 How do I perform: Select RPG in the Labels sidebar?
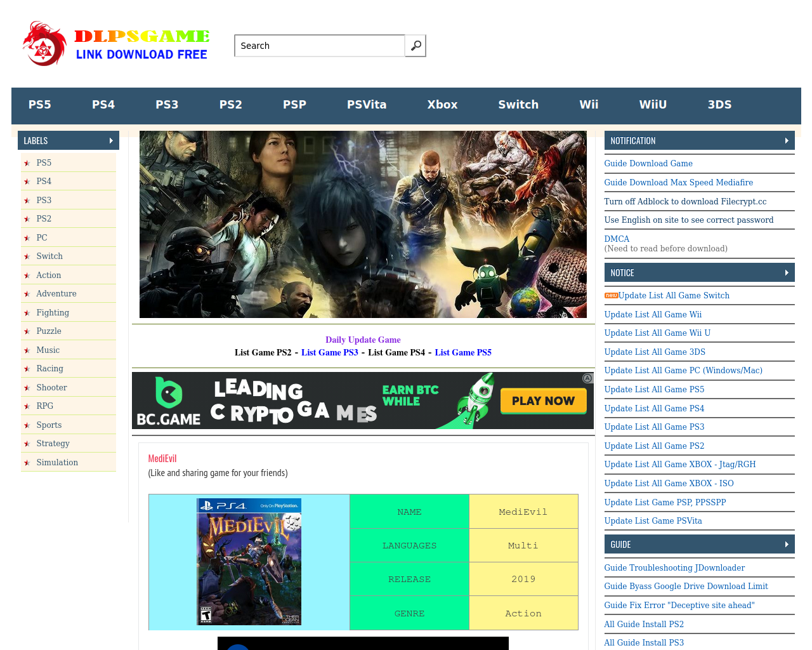[x=45, y=406]
